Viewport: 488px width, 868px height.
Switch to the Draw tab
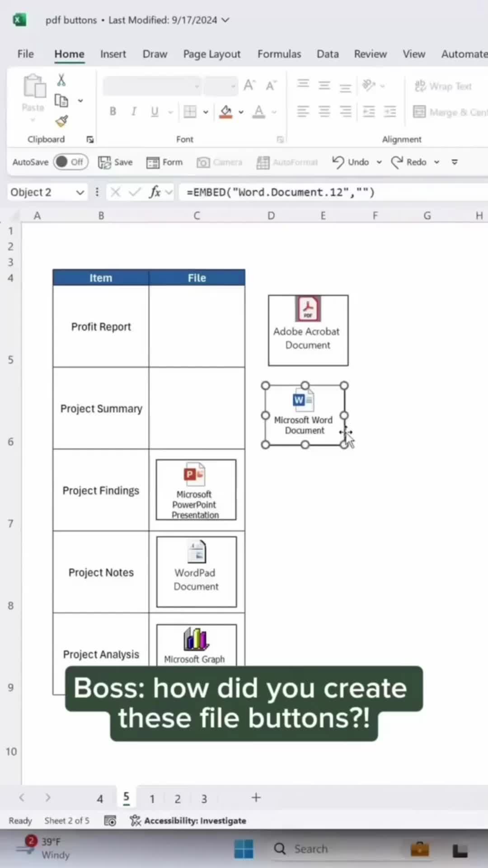(x=155, y=54)
